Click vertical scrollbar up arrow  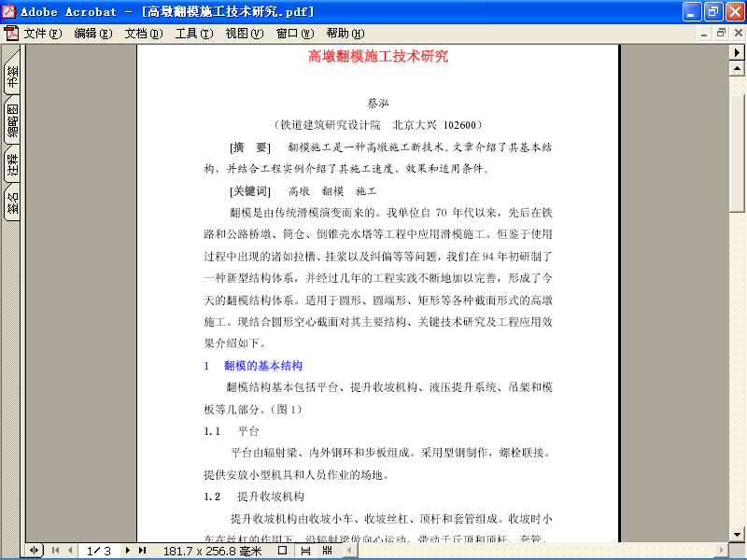point(737,68)
